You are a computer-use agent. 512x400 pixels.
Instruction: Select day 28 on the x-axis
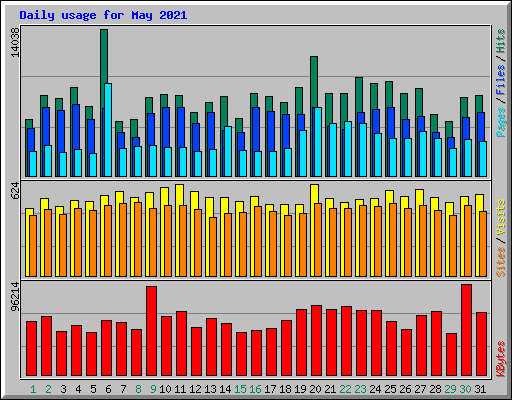tap(435, 389)
